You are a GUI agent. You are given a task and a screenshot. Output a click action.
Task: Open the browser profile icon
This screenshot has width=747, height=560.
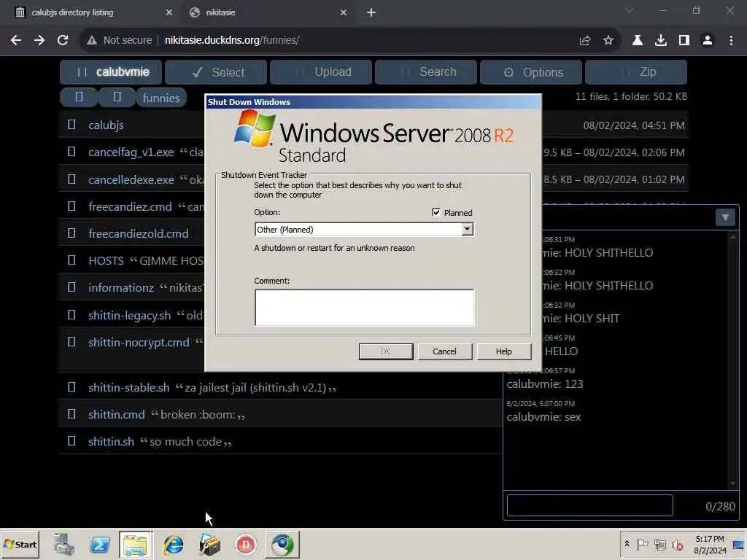click(x=708, y=41)
